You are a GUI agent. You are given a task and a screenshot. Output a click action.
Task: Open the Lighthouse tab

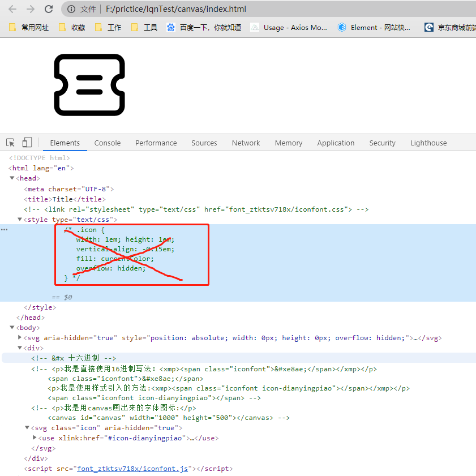[428, 143]
